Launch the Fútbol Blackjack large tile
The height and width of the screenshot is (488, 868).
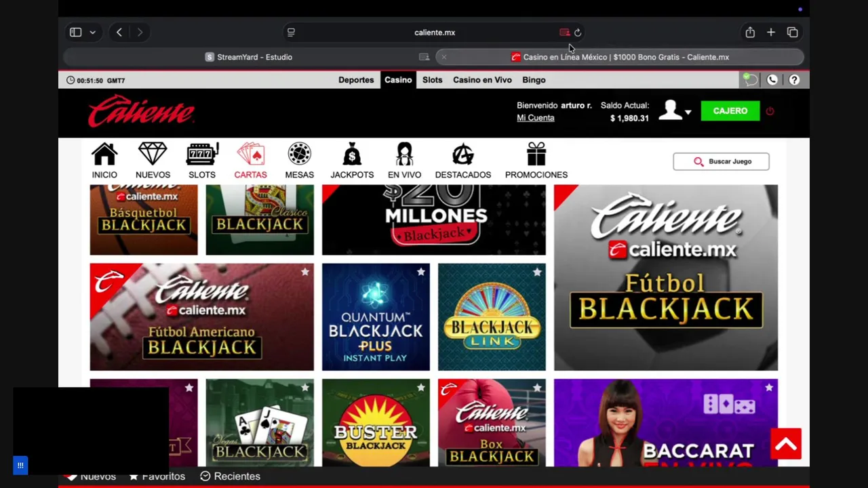pyautogui.click(x=666, y=278)
